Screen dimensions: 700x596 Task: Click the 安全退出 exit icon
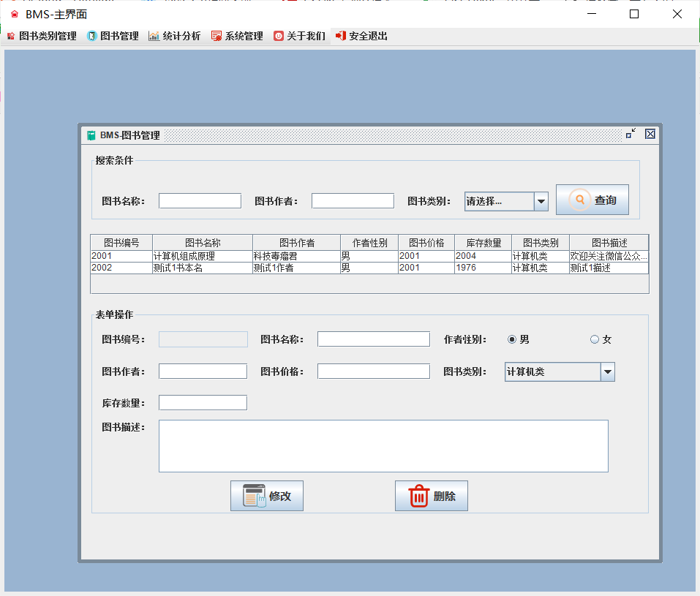341,36
